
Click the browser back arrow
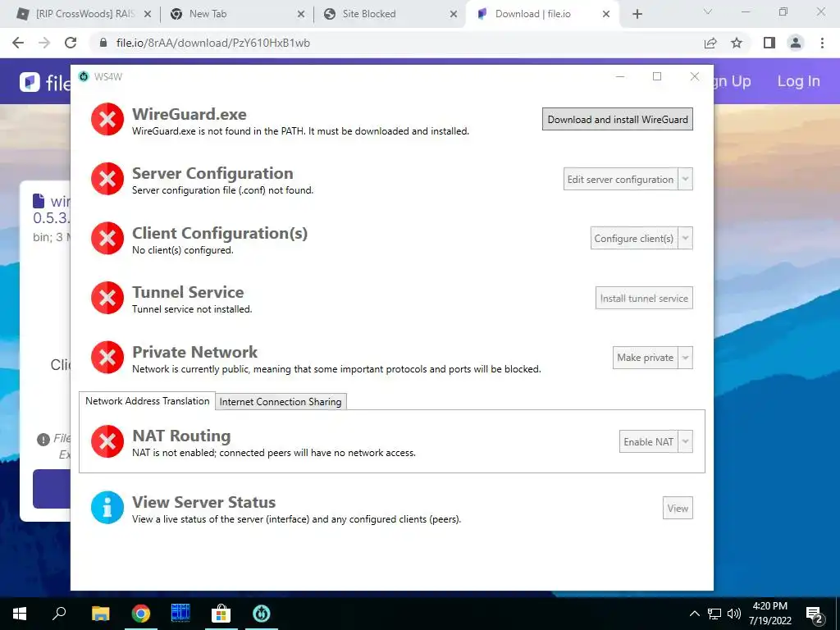click(18, 43)
